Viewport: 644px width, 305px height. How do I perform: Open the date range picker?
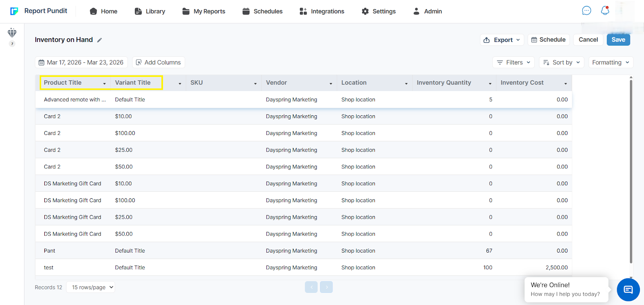point(81,62)
